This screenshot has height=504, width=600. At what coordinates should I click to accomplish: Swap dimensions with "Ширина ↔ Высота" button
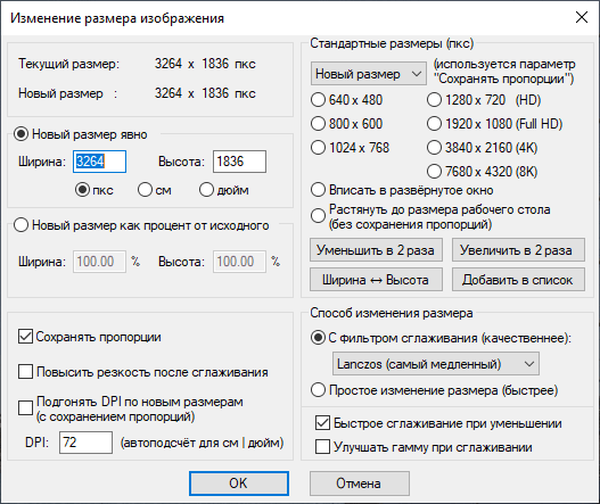pyautogui.click(x=375, y=279)
